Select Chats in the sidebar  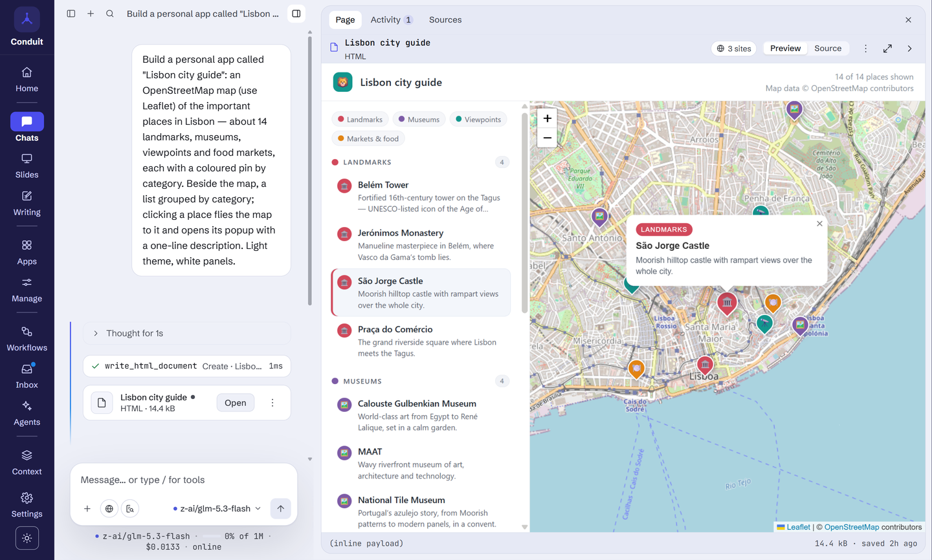[x=27, y=128]
